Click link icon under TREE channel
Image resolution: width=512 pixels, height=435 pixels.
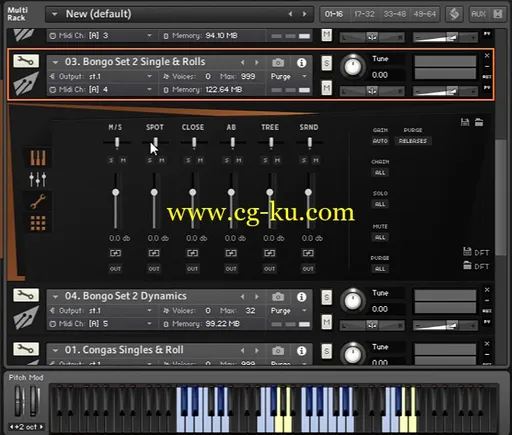click(269, 253)
